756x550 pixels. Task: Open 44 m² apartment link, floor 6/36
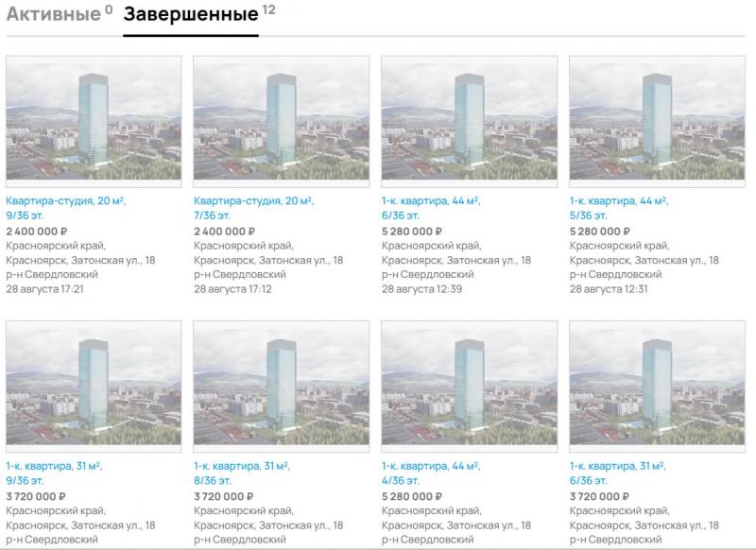tap(431, 208)
